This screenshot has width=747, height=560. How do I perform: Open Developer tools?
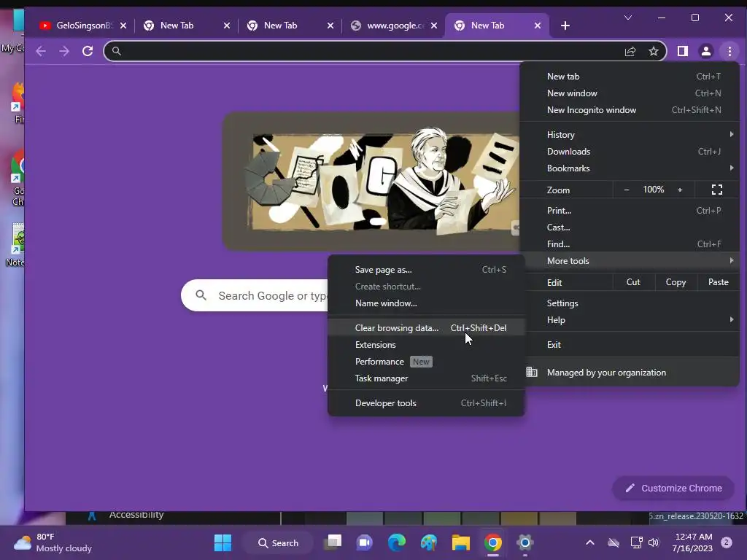pos(426,402)
